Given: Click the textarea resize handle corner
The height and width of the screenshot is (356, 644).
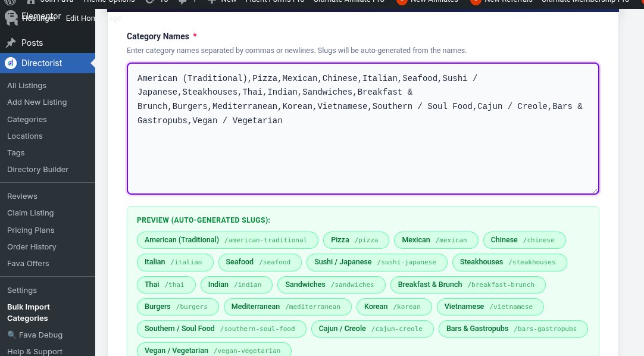Looking at the screenshot, I should [595, 190].
